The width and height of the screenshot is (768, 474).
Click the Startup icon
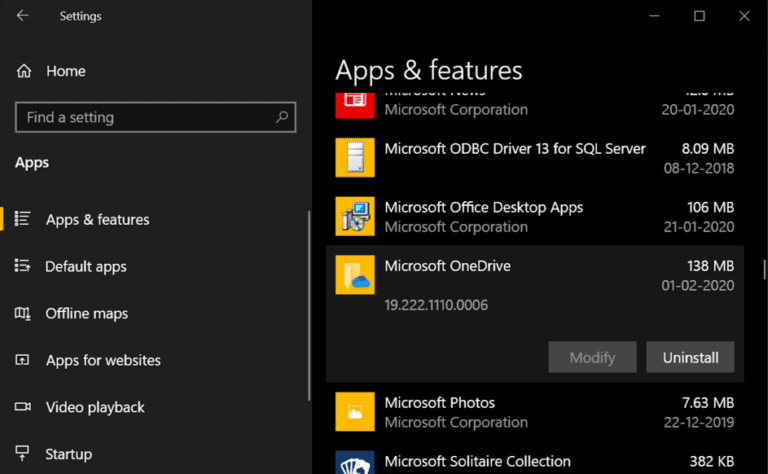click(x=23, y=453)
